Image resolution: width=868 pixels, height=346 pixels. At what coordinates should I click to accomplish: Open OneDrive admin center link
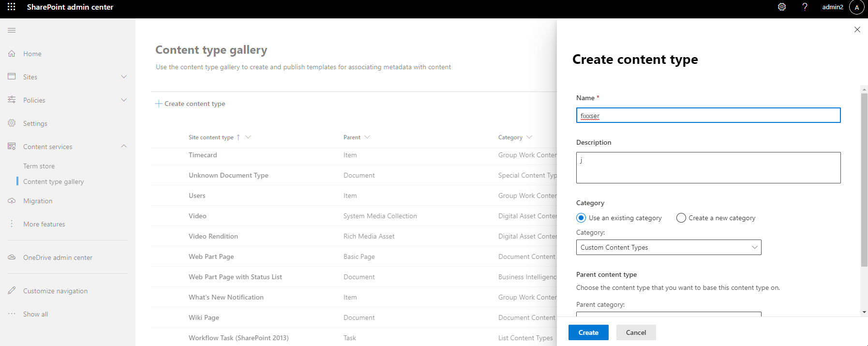pos(58,257)
